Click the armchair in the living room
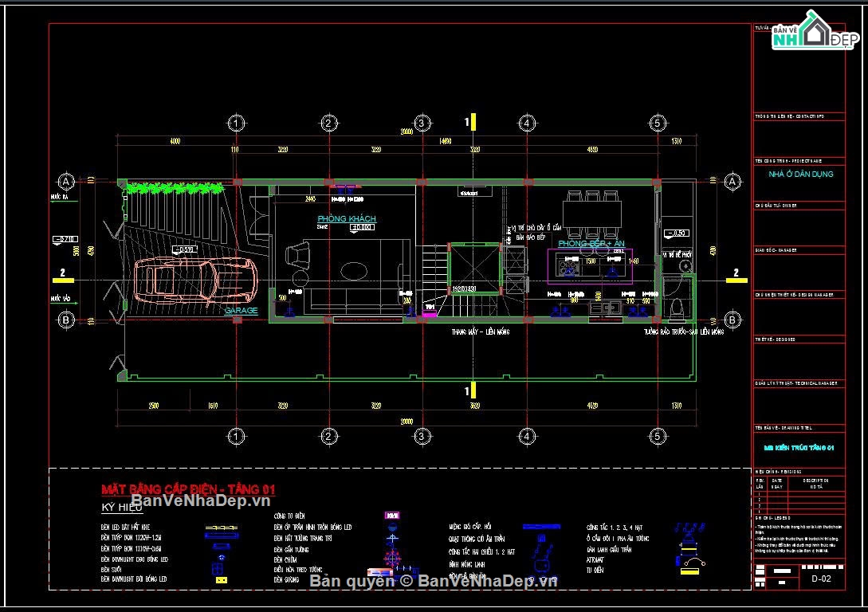868x612 pixels. [297, 255]
